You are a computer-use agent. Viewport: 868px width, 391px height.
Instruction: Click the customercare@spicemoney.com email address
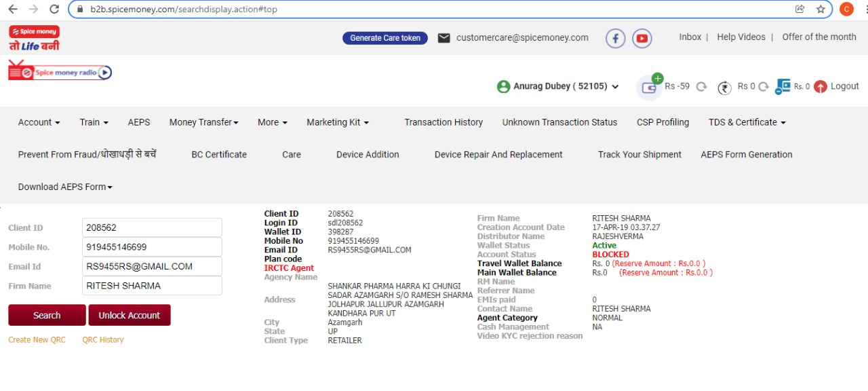[x=522, y=38]
